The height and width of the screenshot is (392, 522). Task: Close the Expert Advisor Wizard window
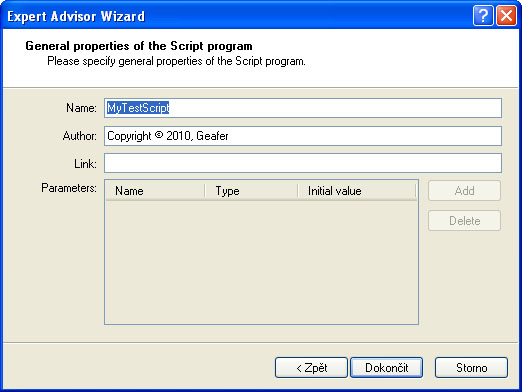(x=506, y=15)
